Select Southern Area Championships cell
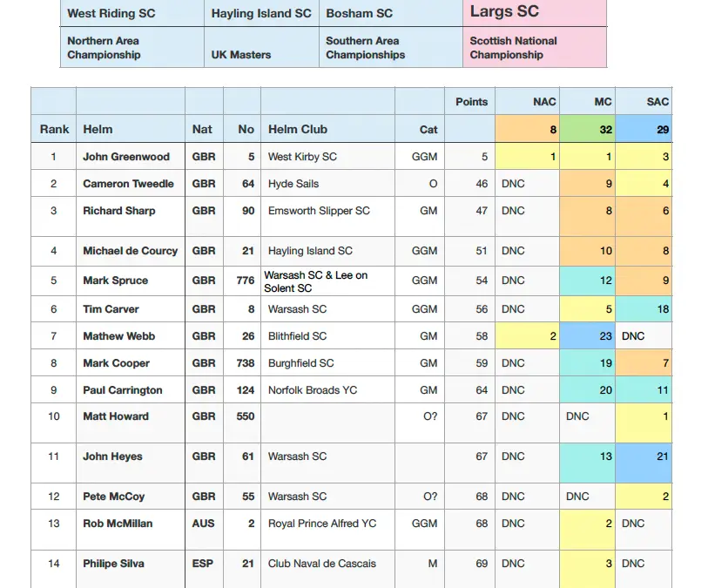708x588 pixels. [x=391, y=47]
